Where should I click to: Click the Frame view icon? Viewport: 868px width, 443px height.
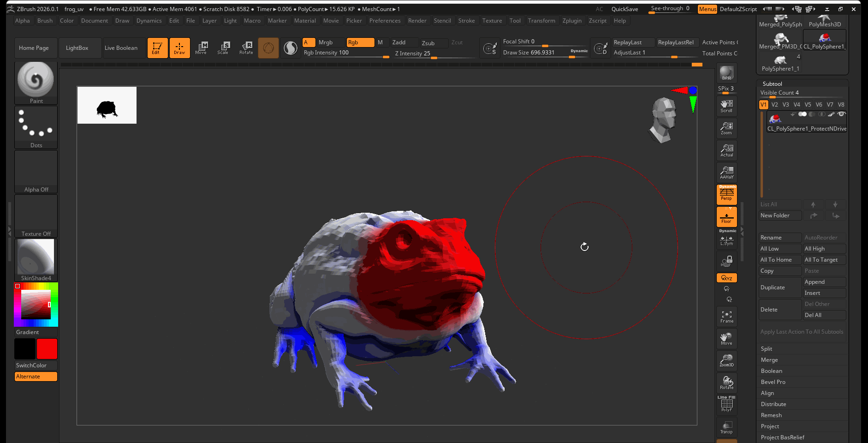point(726,317)
